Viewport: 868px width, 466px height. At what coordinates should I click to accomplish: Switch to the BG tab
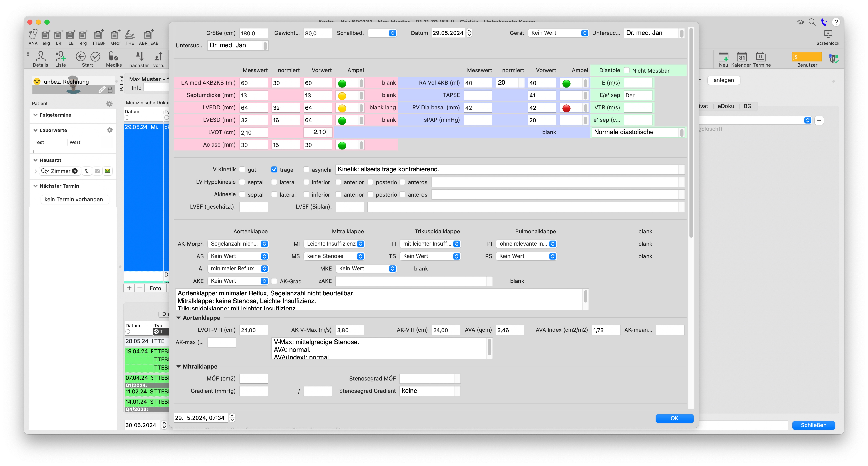coord(747,106)
